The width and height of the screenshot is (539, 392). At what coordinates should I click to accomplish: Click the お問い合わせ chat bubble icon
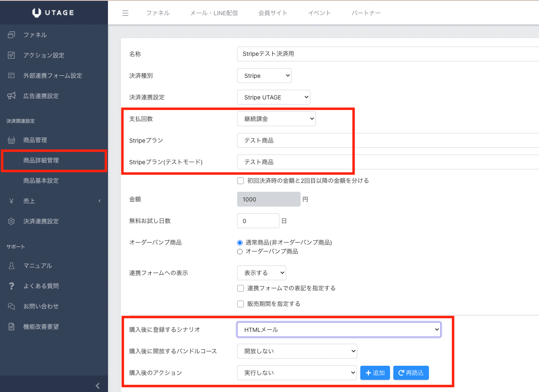click(x=11, y=306)
